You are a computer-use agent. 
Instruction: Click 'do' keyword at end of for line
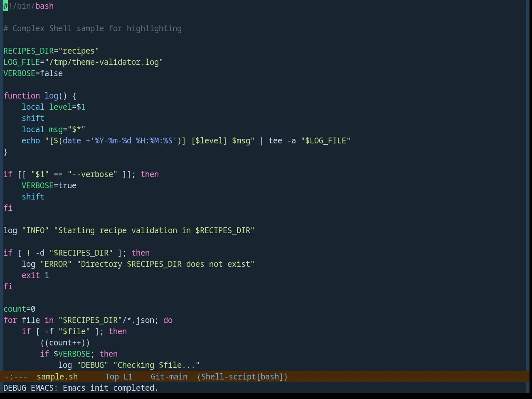click(x=168, y=320)
